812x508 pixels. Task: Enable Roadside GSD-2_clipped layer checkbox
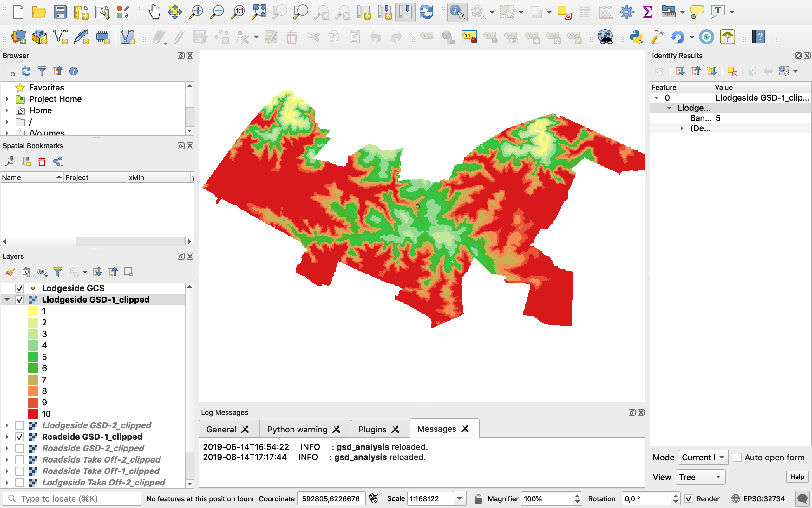coord(20,448)
